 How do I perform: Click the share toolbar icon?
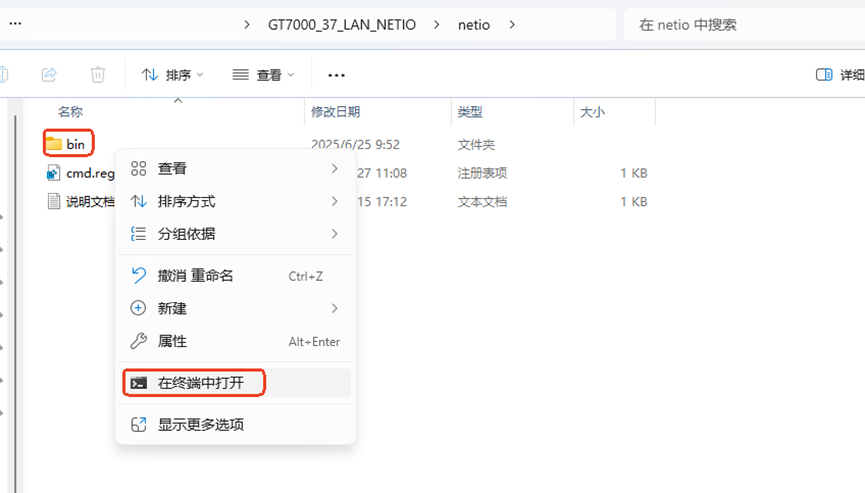click(x=49, y=74)
